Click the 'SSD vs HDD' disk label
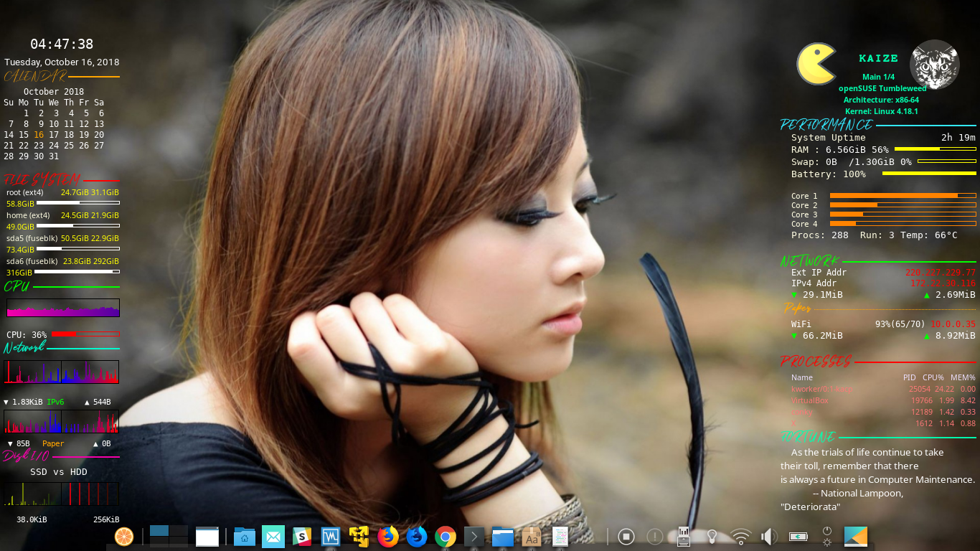980x551 pixels. click(59, 472)
